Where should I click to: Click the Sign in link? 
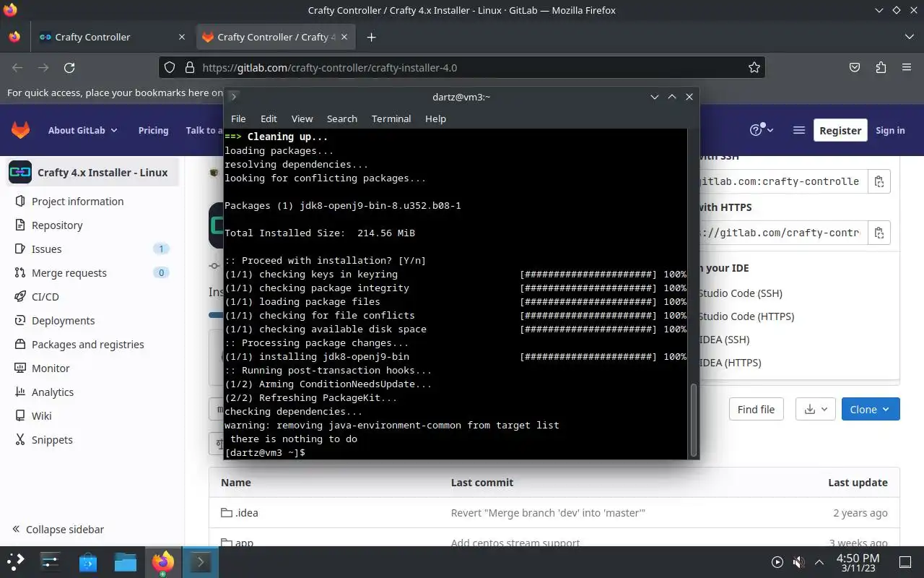coord(890,130)
